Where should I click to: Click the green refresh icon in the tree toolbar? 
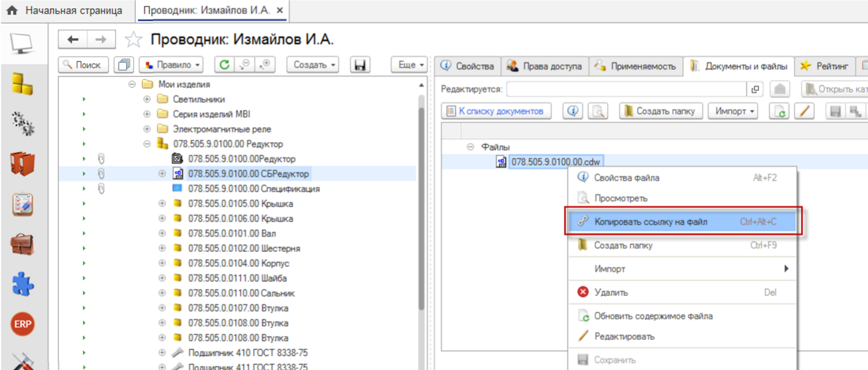pyautogui.click(x=223, y=65)
